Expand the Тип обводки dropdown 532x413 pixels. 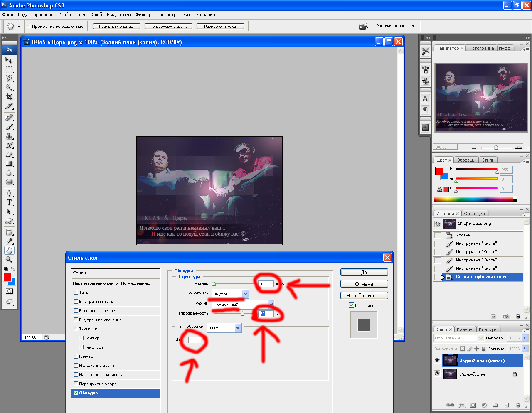[x=238, y=328]
